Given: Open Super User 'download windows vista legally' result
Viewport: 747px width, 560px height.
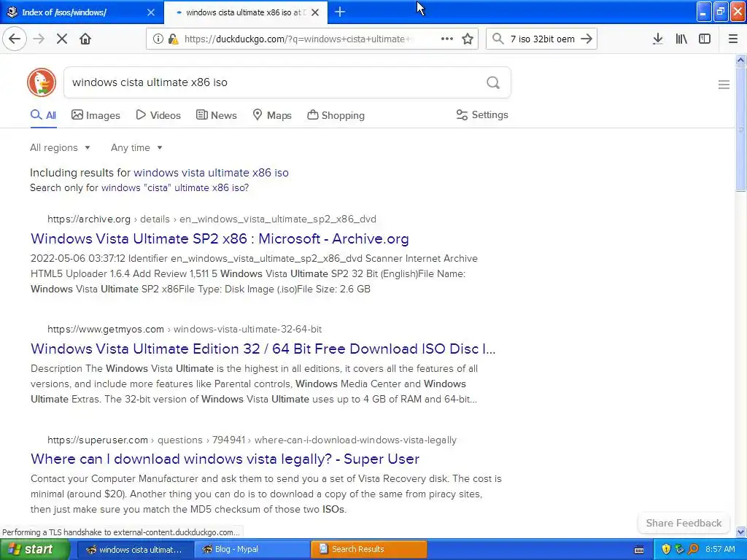Looking at the screenshot, I should pyautogui.click(x=225, y=459).
